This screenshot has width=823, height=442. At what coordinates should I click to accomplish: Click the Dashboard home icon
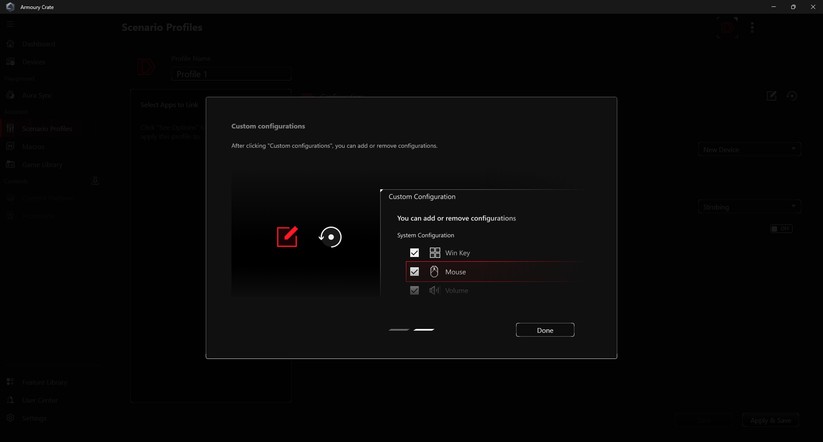(10, 44)
